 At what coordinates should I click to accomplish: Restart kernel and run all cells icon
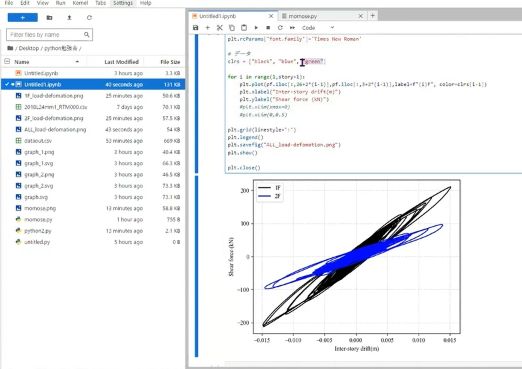[x=292, y=28]
